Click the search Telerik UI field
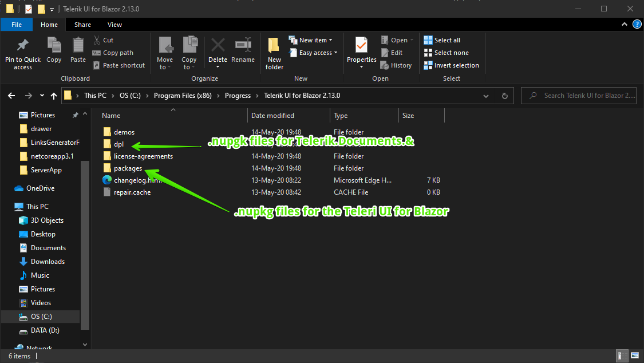 (579, 95)
